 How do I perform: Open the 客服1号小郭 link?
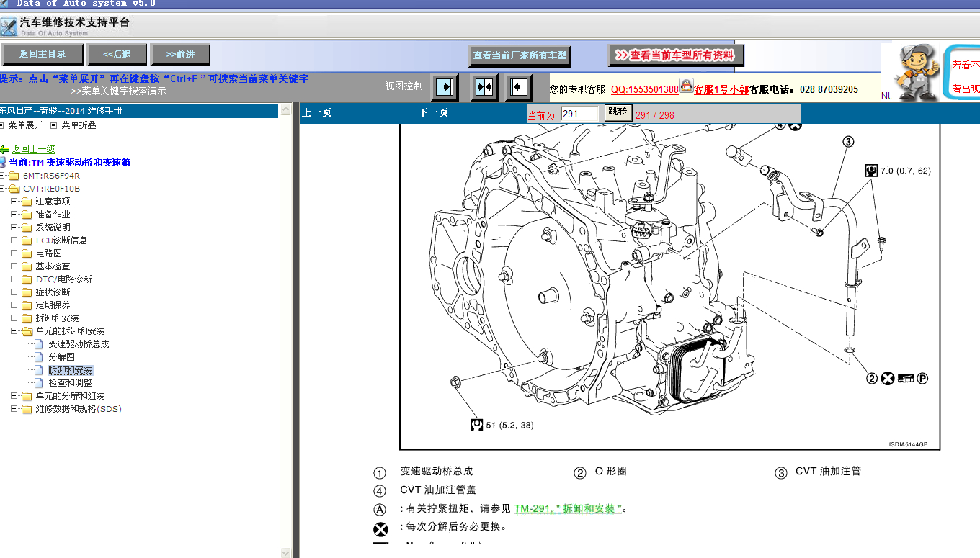click(x=721, y=90)
